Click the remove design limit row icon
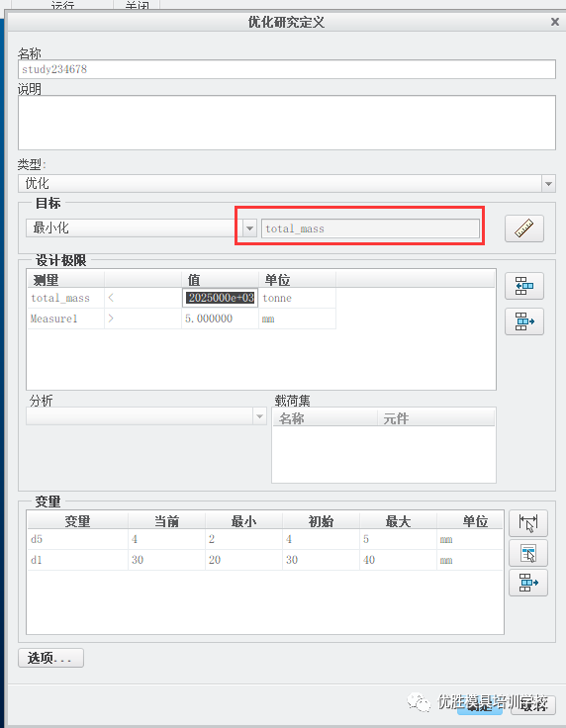566x728 pixels. (524, 321)
